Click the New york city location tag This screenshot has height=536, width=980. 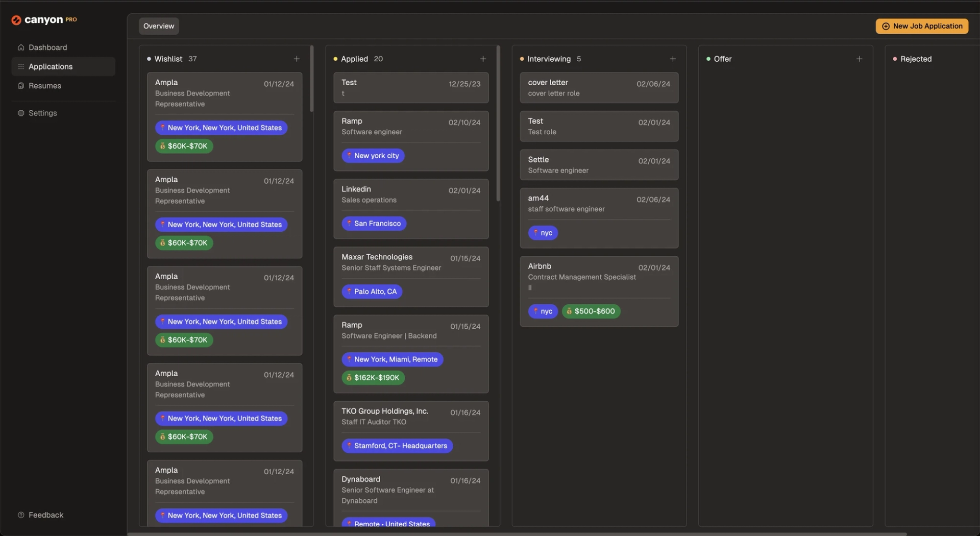pos(373,156)
